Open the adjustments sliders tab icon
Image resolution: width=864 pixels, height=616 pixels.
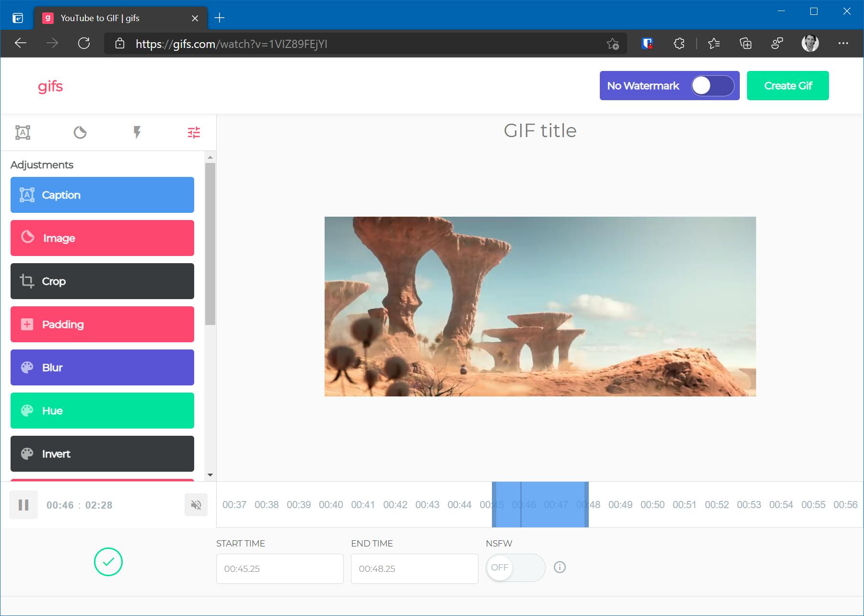[x=194, y=132]
